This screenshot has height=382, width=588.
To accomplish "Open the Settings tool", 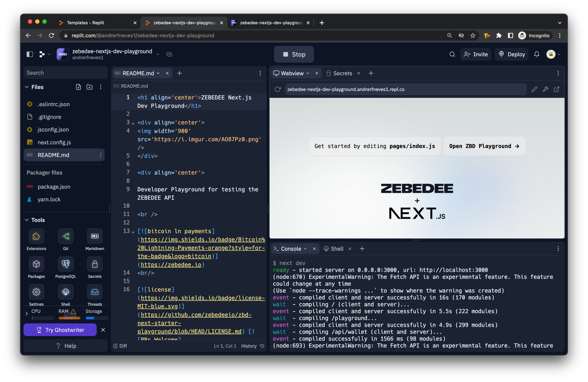I will [x=36, y=292].
